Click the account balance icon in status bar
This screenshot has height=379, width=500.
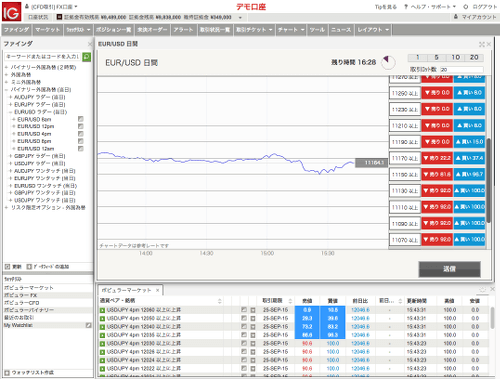59,17
